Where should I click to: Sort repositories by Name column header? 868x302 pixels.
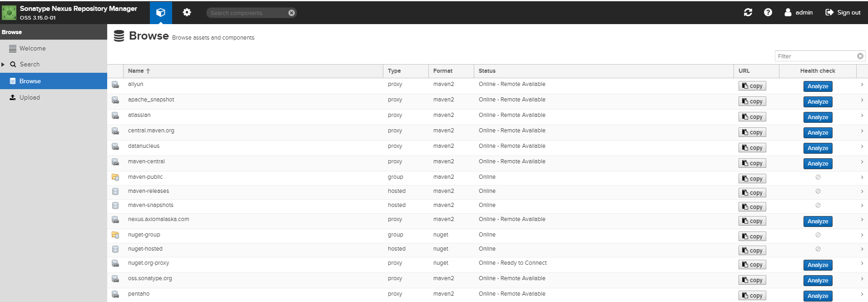136,71
